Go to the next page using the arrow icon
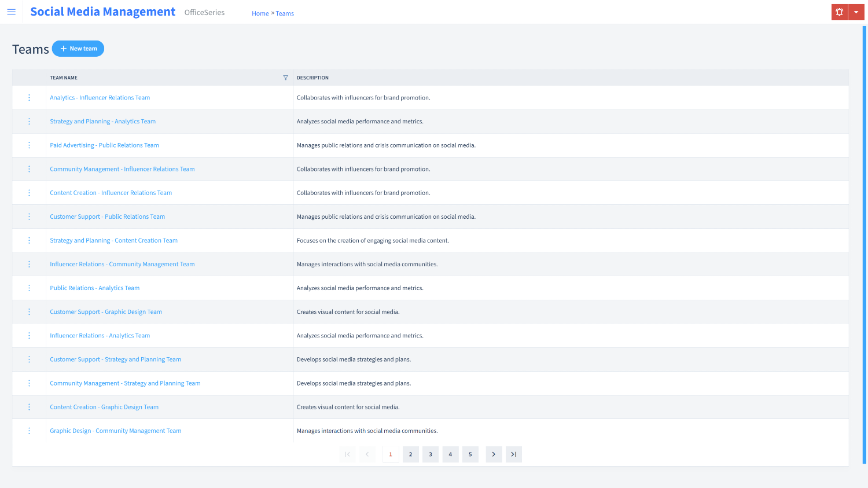 pos(494,454)
